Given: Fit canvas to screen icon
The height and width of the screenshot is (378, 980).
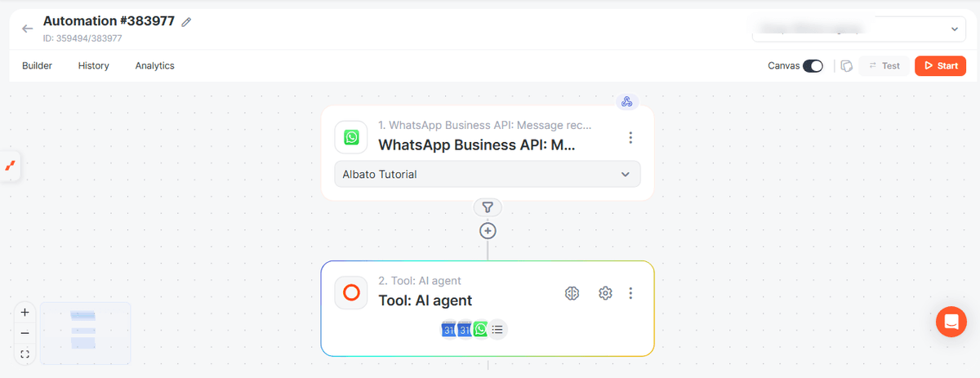Looking at the screenshot, I should pyautogui.click(x=24, y=354).
